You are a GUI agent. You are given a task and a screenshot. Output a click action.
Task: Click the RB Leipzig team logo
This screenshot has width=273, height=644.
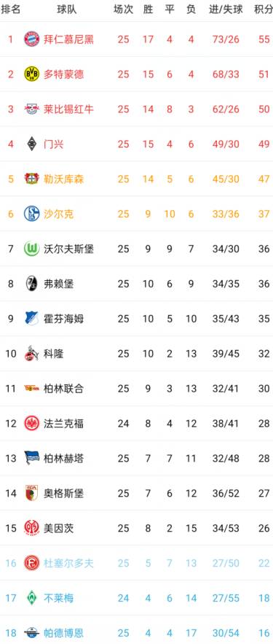pos(31,109)
